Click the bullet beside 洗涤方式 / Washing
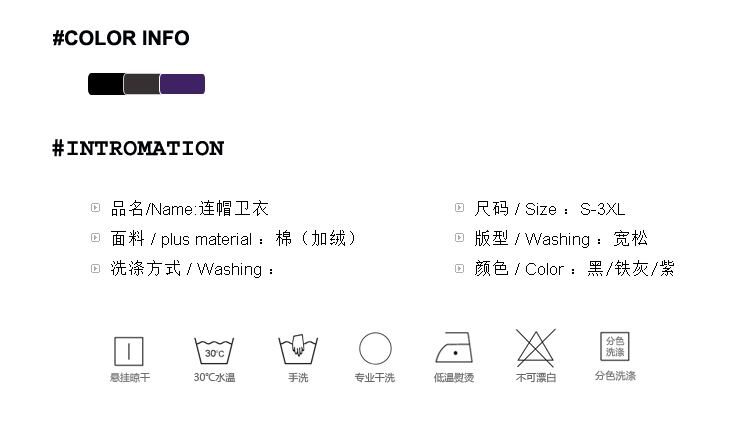The width and height of the screenshot is (750, 447). tap(95, 268)
